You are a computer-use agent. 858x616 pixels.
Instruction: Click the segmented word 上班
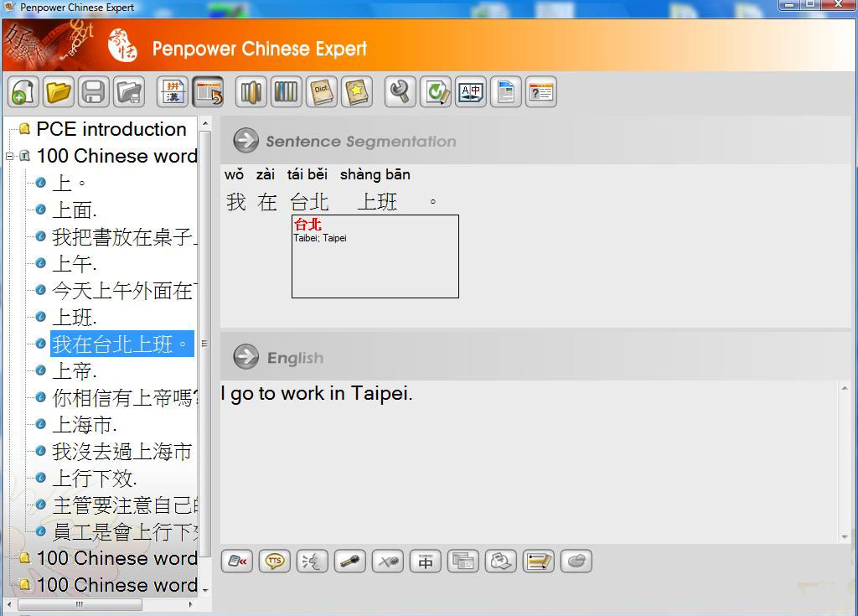click(377, 202)
